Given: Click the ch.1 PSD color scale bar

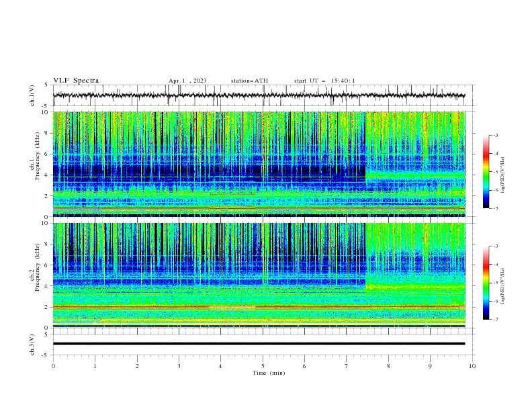Looking at the screenshot, I should click(x=486, y=172).
